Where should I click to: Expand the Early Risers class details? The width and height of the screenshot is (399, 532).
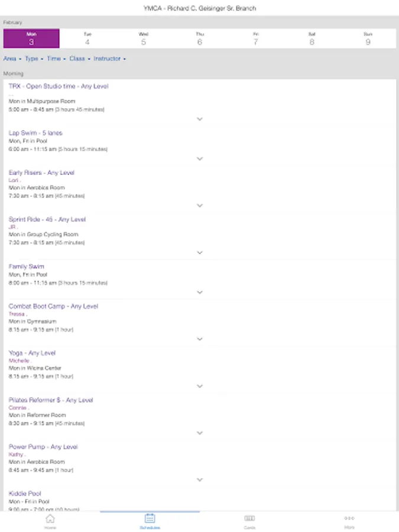200,205
